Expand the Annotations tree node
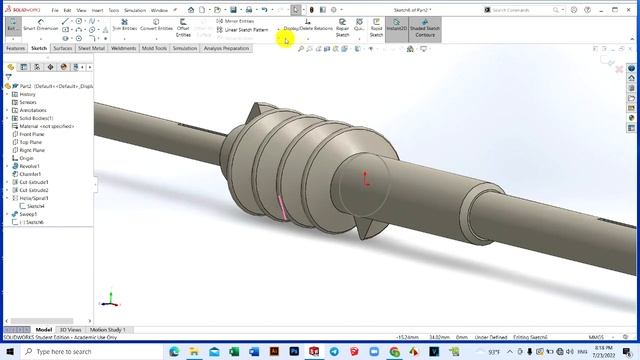 pos(7,110)
